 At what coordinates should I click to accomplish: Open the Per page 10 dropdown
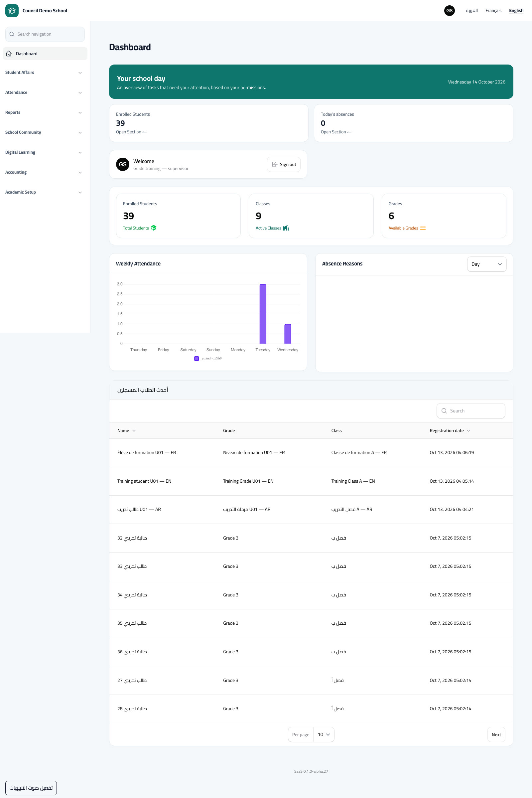[324, 734]
